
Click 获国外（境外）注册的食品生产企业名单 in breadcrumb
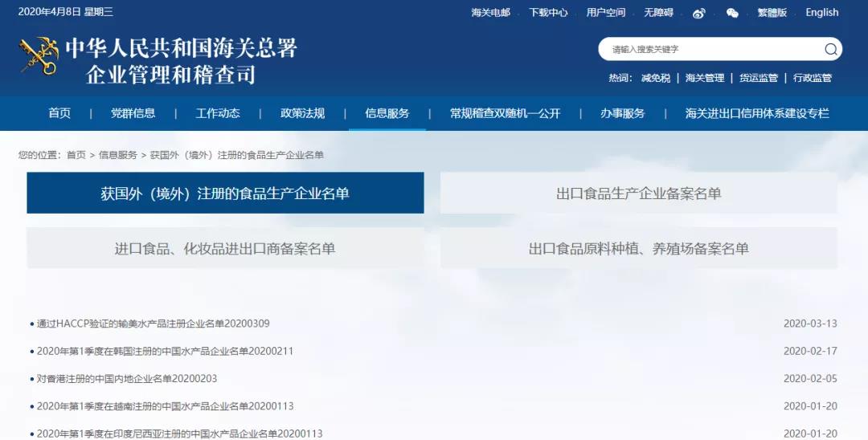[x=237, y=155]
